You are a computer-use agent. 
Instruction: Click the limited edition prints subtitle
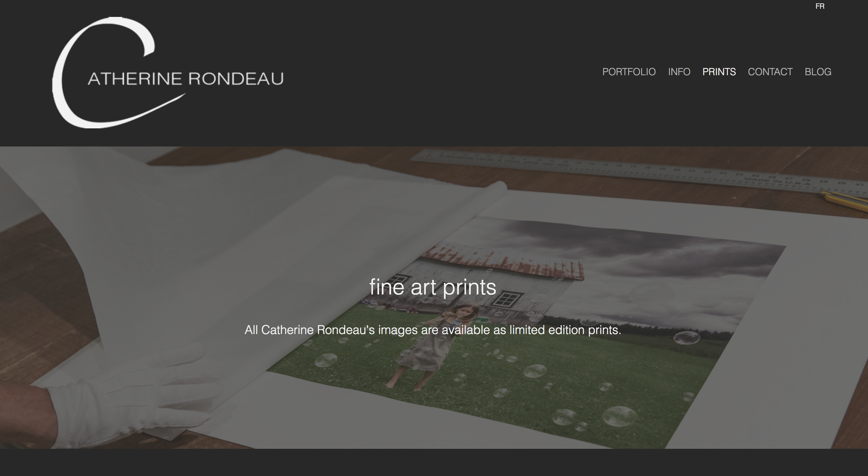pos(433,330)
